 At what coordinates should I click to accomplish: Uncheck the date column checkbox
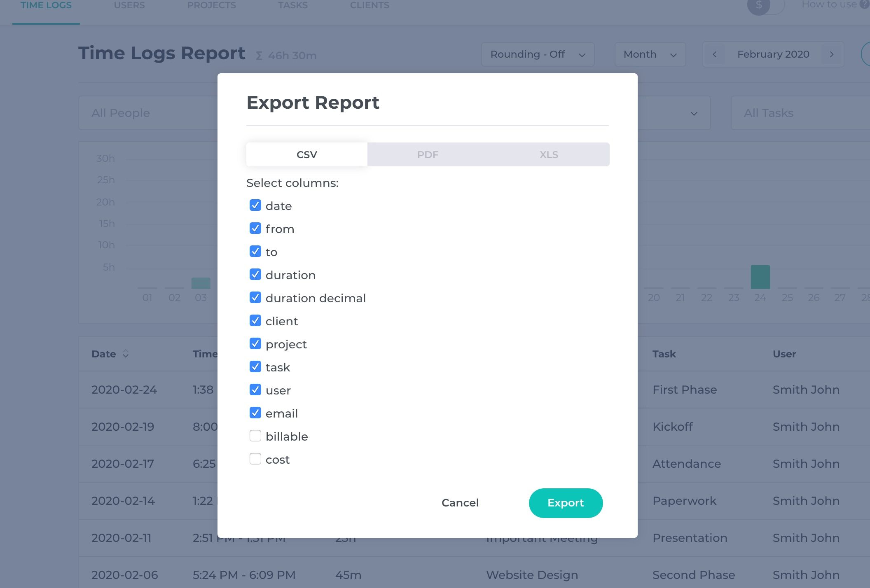(255, 205)
